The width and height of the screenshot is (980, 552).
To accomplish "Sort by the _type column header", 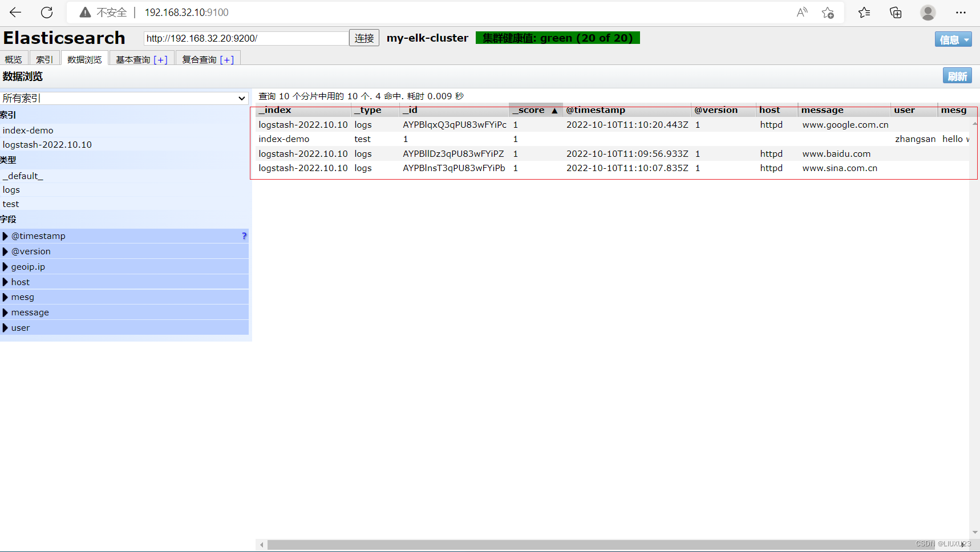I will [x=374, y=111].
